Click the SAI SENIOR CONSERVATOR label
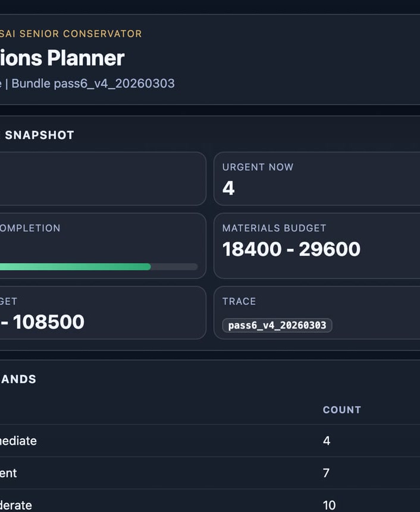The width and height of the screenshot is (420, 512). click(x=71, y=34)
